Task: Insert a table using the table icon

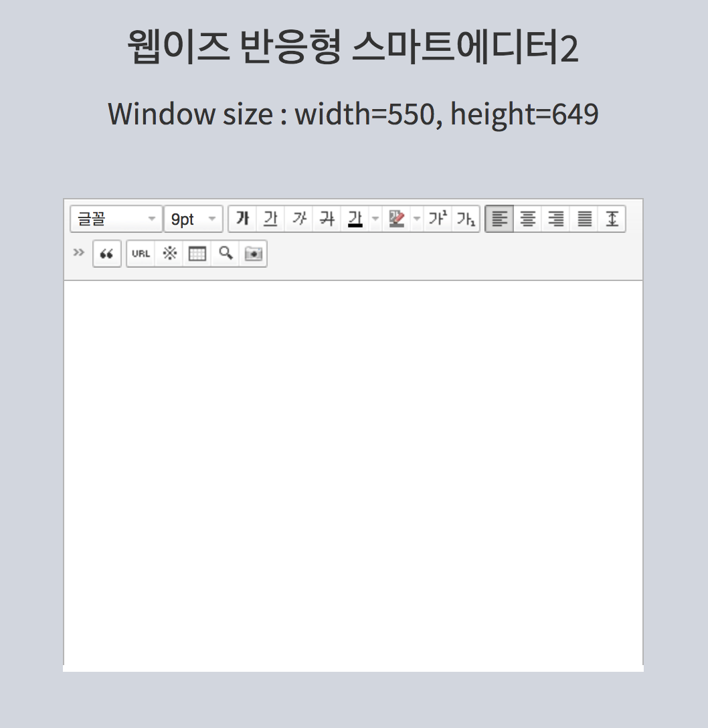Action: (x=197, y=254)
